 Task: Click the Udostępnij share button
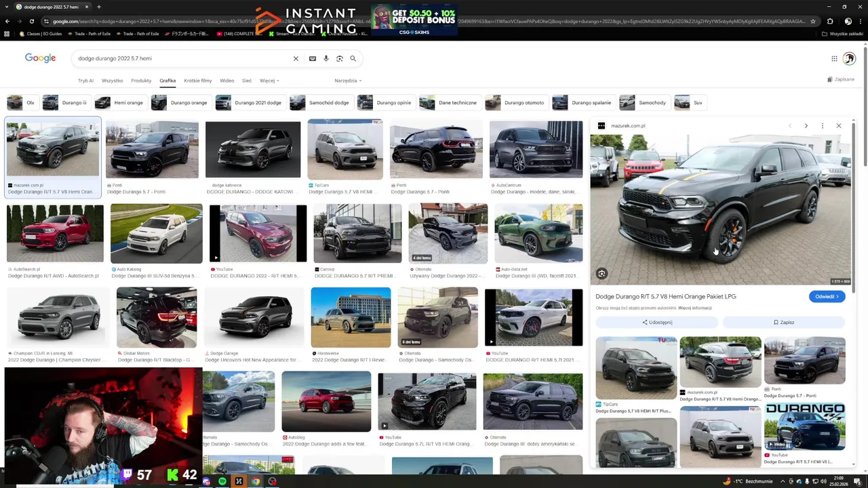657,323
